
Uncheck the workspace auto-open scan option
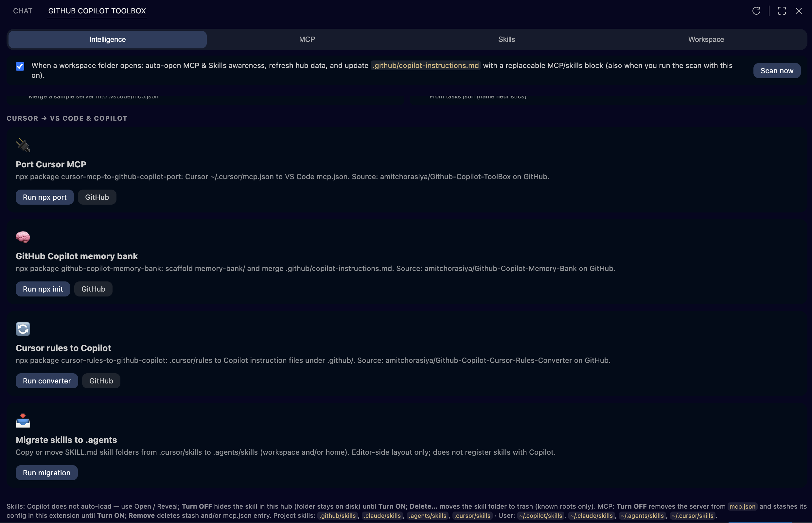click(x=20, y=66)
